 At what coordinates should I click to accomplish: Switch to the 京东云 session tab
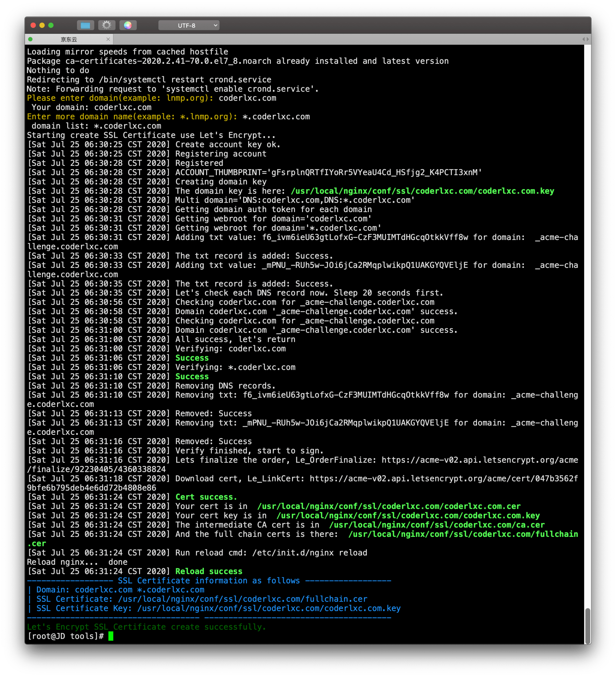pos(69,39)
